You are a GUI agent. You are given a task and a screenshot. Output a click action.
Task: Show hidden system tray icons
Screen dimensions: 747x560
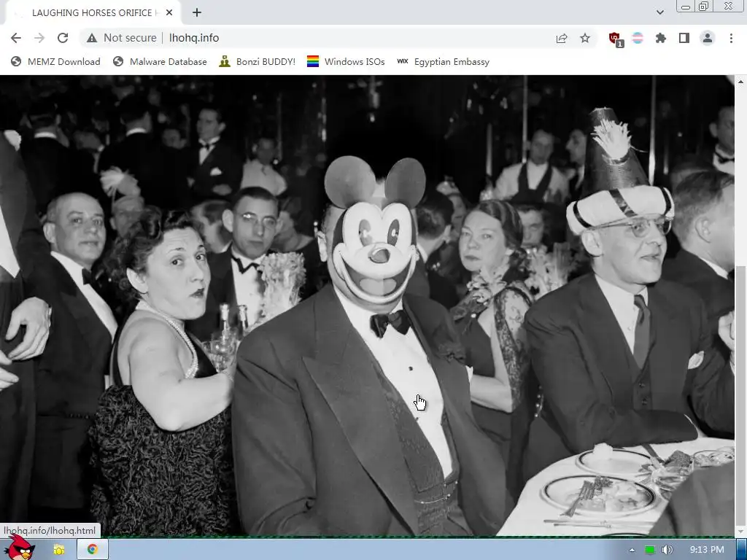[x=632, y=550]
